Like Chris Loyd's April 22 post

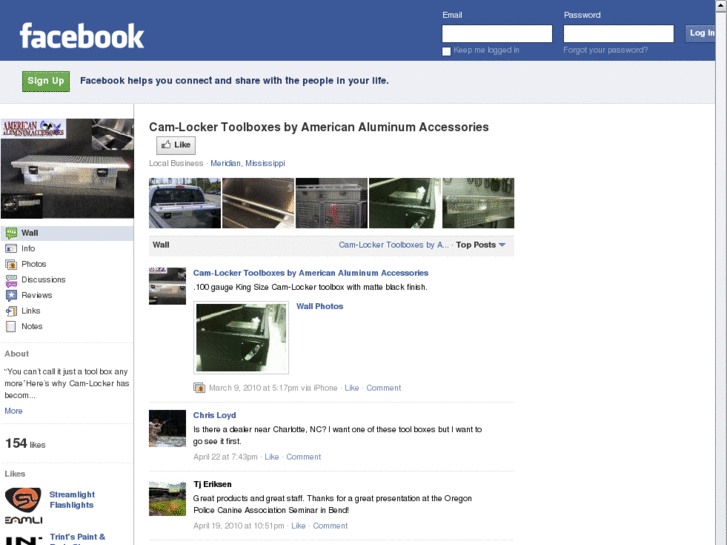tap(272, 457)
